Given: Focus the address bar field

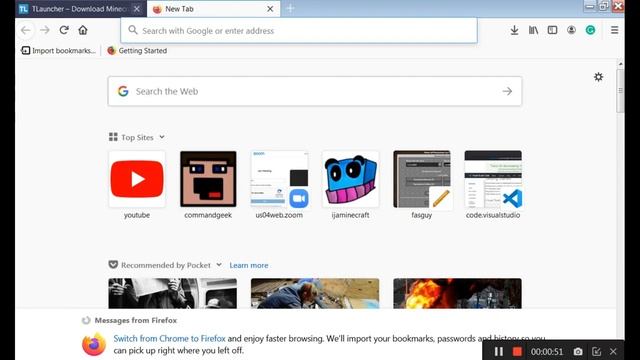Looking at the screenshot, I should (299, 30).
